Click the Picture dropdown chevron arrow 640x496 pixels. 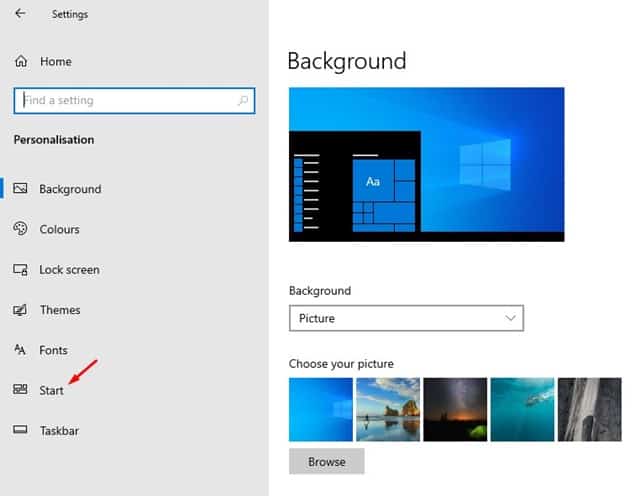click(510, 318)
